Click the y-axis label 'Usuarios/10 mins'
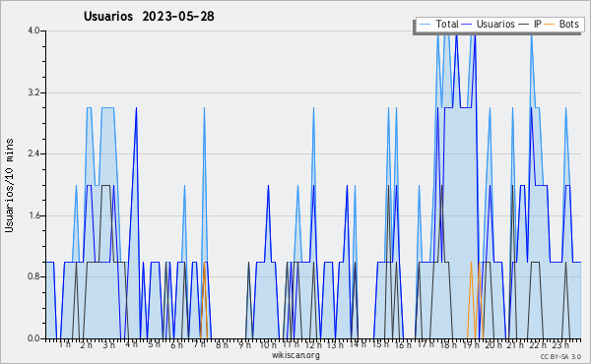The image size is (591, 364). click(x=9, y=186)
